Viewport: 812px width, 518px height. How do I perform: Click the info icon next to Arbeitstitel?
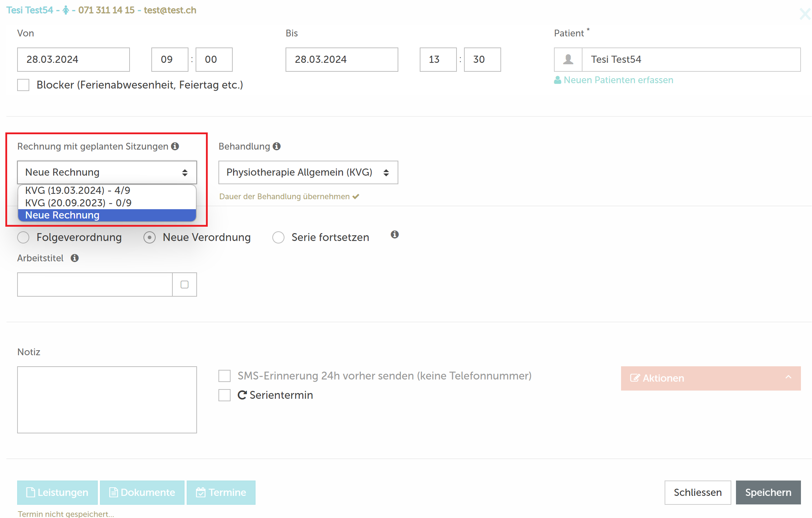coord(75,258)
